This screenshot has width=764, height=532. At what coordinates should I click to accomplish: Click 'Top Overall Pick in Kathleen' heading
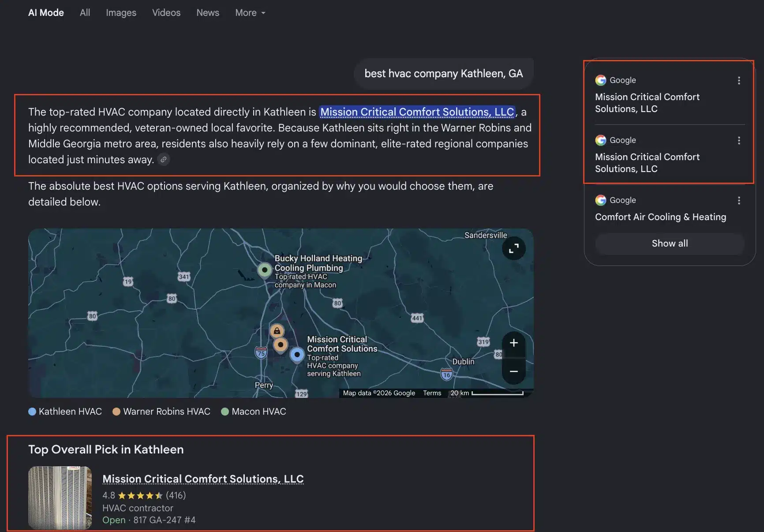point(106,450)
